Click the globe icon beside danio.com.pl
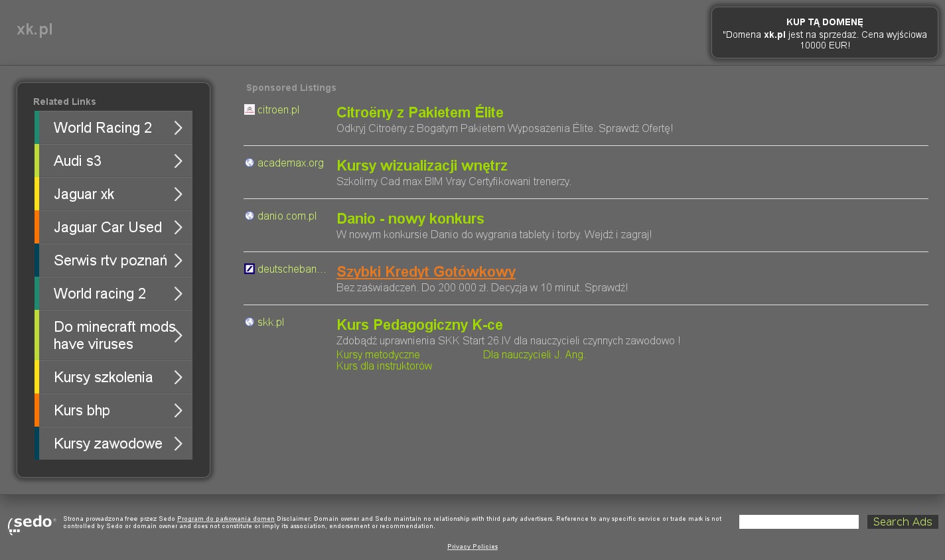 [250, 216]
